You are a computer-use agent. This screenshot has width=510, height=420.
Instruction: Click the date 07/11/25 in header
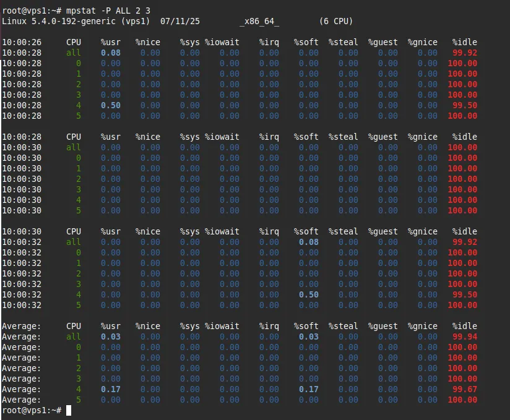point(180,21)
